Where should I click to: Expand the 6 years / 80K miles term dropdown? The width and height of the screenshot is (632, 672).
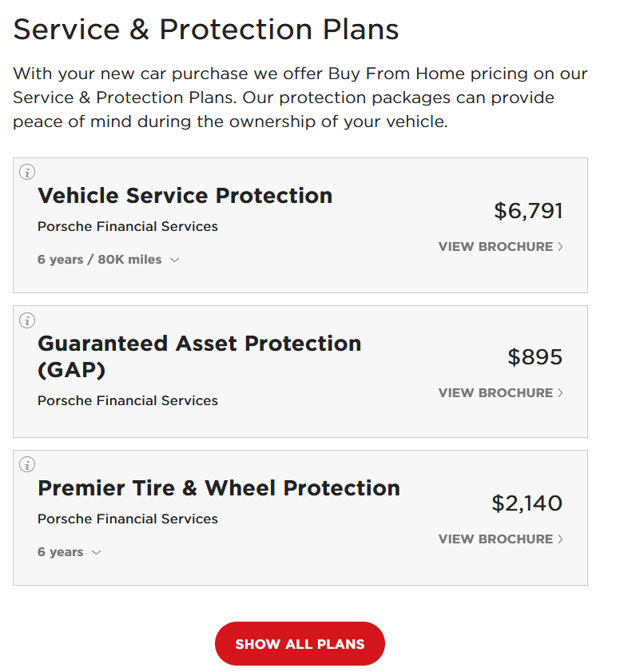coord(108,259)
